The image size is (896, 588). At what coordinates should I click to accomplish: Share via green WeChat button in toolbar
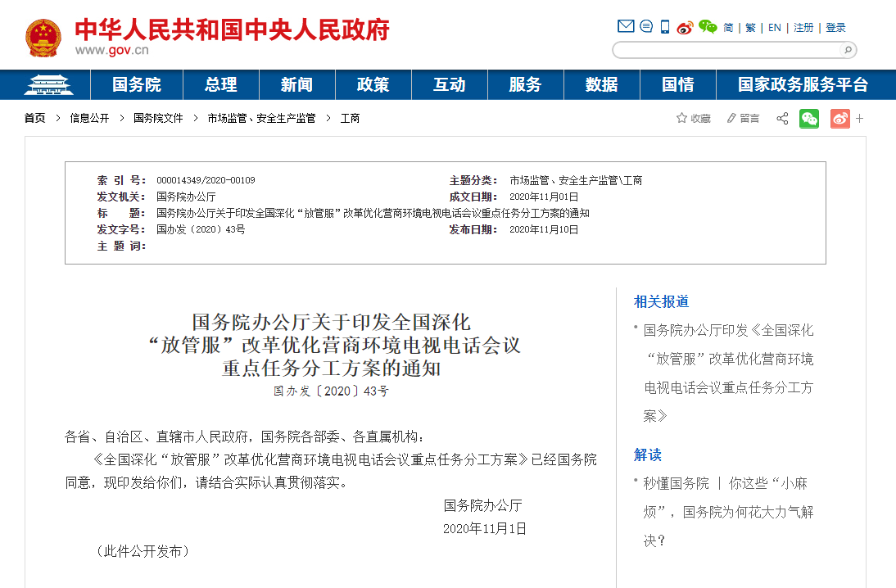point(809,119)
